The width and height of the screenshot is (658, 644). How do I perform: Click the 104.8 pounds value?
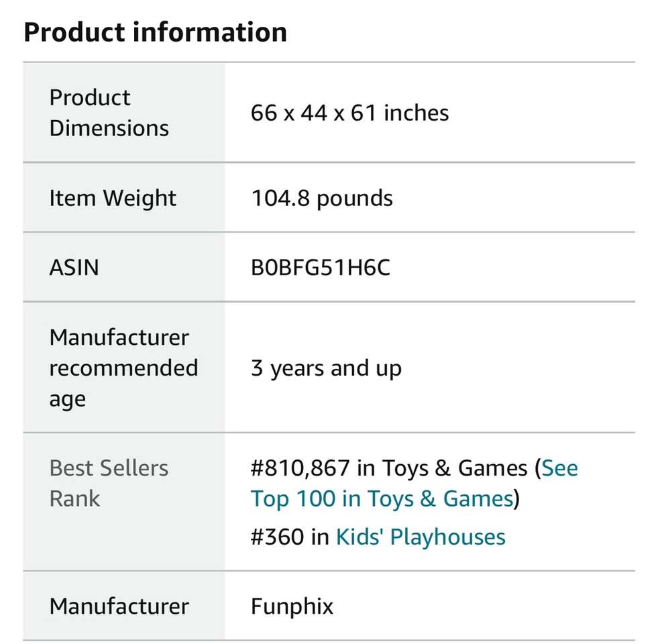coord(322,198)
